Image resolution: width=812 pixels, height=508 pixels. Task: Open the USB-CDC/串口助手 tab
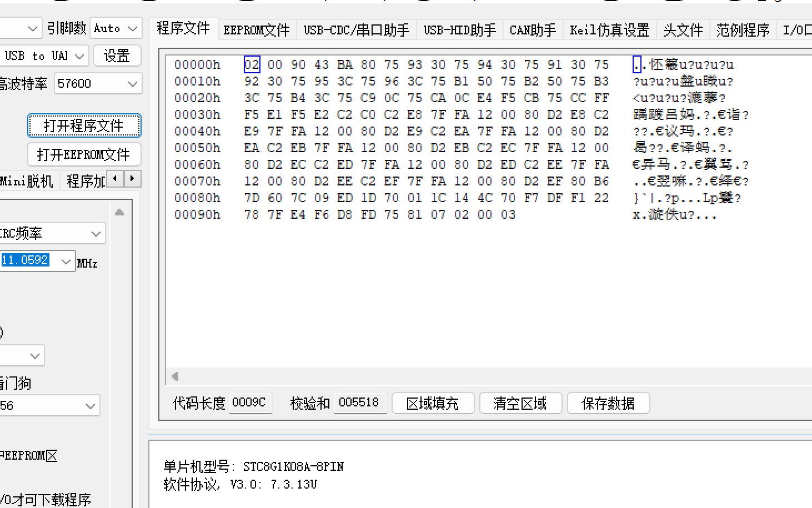[357, 30]
